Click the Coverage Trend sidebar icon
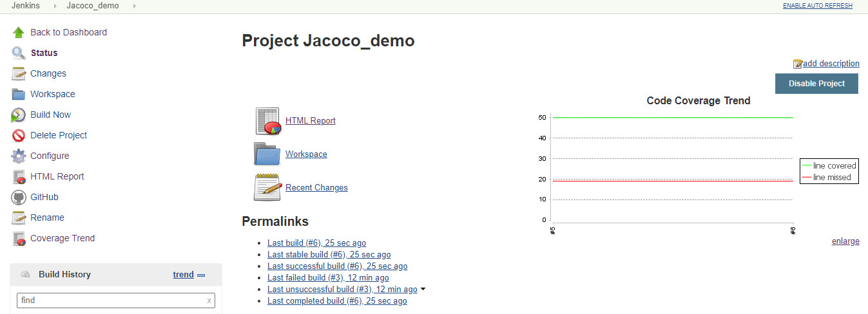Image resolution: width=868 pixels, height=314 pixels. click(18, 239)
